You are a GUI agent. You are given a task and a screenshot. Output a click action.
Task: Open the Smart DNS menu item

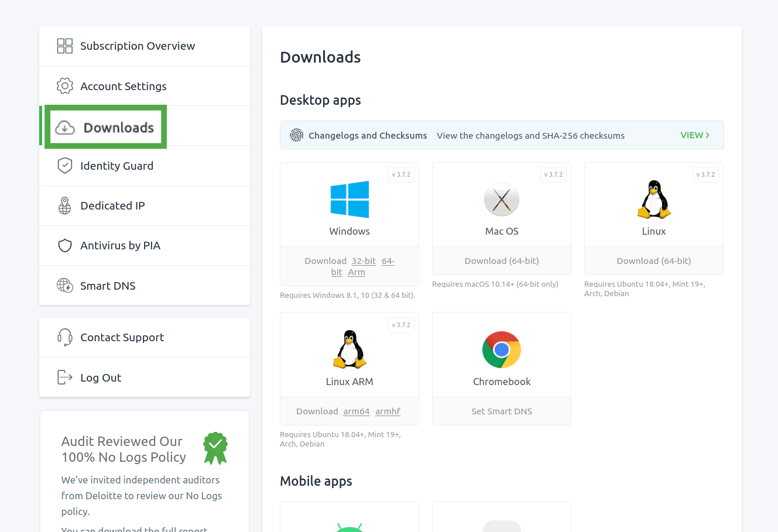[145, 286]
